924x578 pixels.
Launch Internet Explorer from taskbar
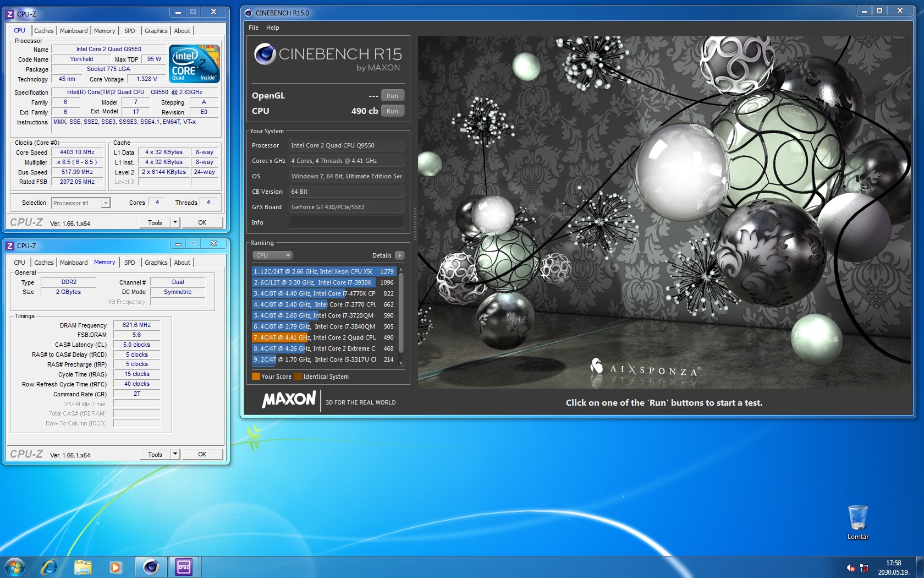click(50, 567)
